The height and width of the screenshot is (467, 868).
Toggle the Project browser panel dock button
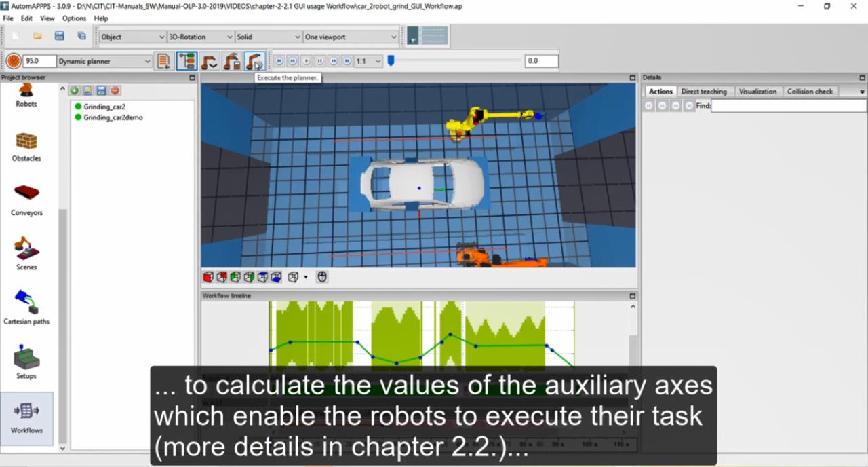click(x=192, y=78)
